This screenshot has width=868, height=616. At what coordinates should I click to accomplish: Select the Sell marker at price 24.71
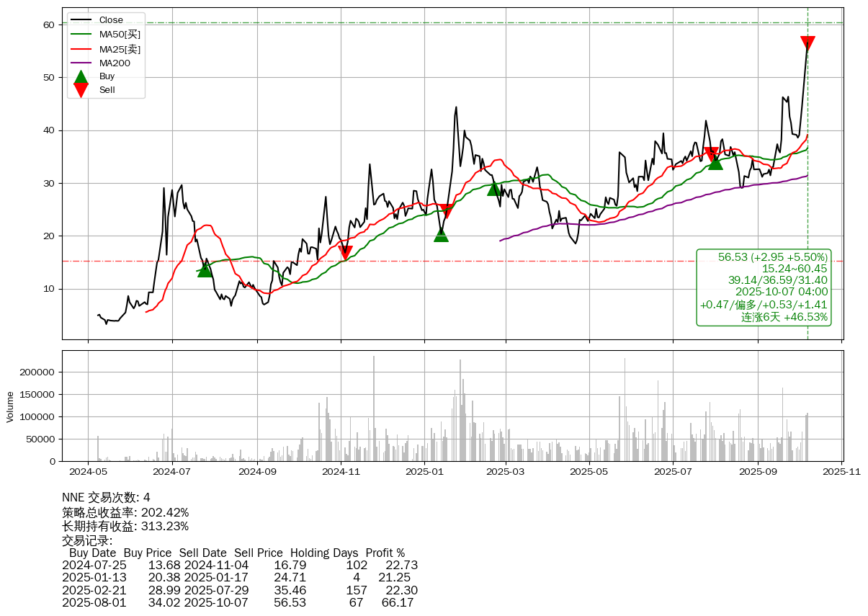(x=447, y=211)
